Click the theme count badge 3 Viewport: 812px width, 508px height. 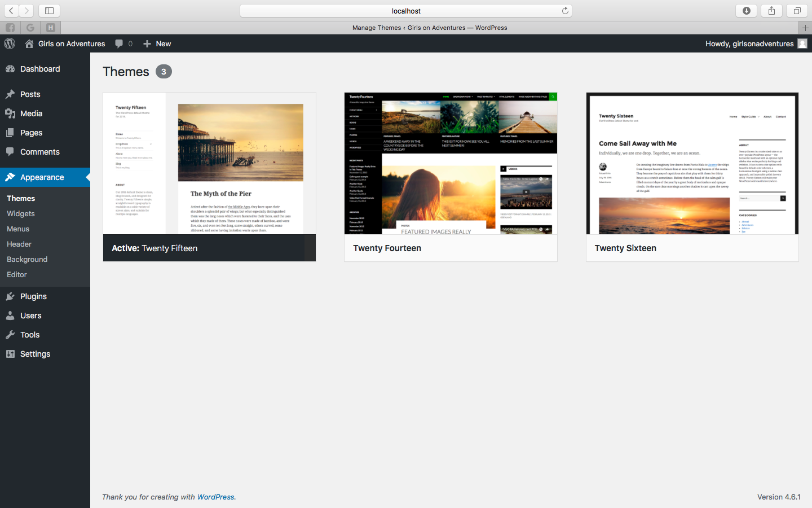164,72
